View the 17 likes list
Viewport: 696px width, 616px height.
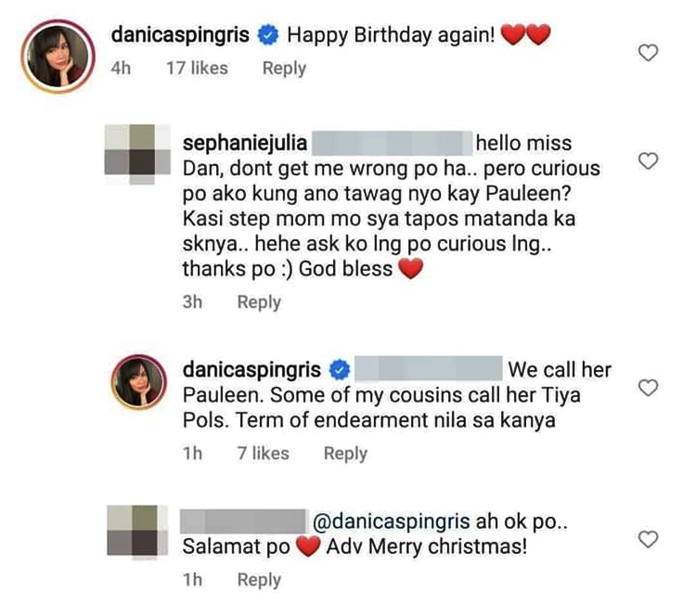[197, 69]
